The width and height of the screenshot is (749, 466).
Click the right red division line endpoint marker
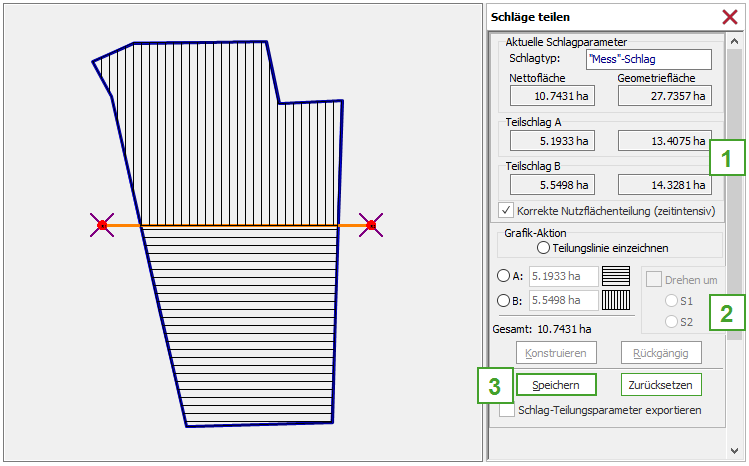point(371,226)
